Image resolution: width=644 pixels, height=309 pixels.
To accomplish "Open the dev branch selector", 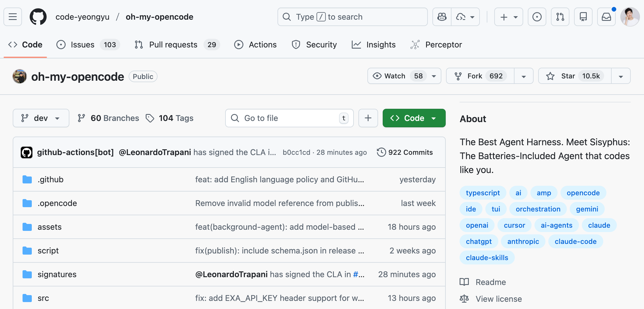I will 41,118.
